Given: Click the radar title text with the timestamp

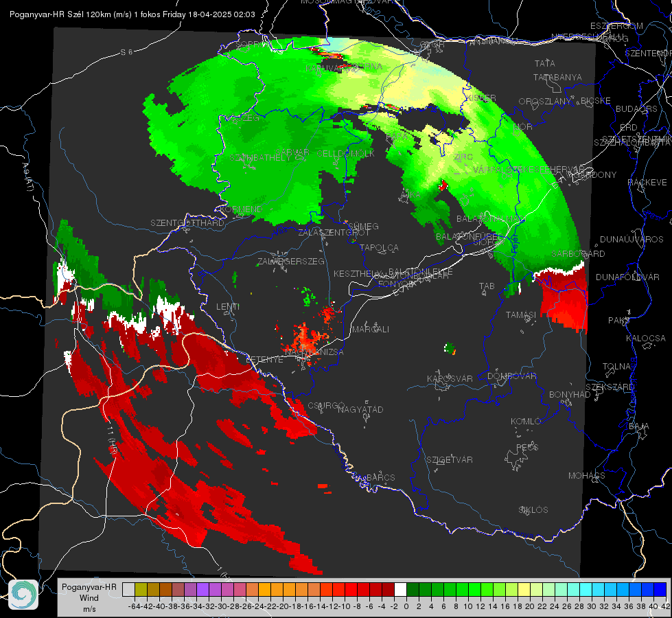Looking at the screenshot, I should point(132,14).
